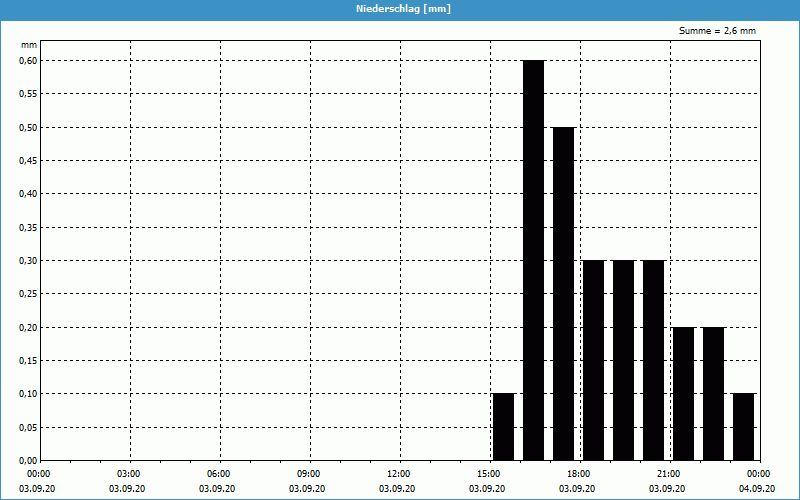Image resolution: width=800 pixels, height=500 pixels.
Task: Select the 18:00 time axis label
Action: tap(580, 474)
